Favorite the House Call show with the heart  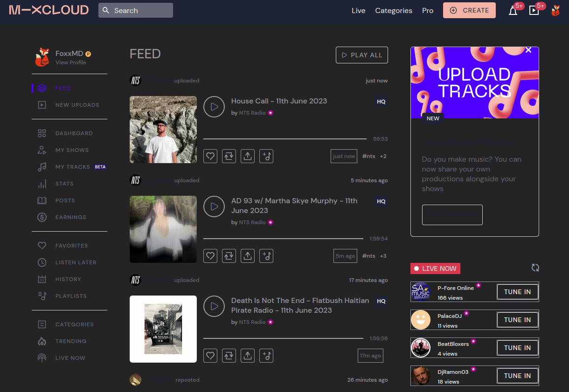click(210, 156)
